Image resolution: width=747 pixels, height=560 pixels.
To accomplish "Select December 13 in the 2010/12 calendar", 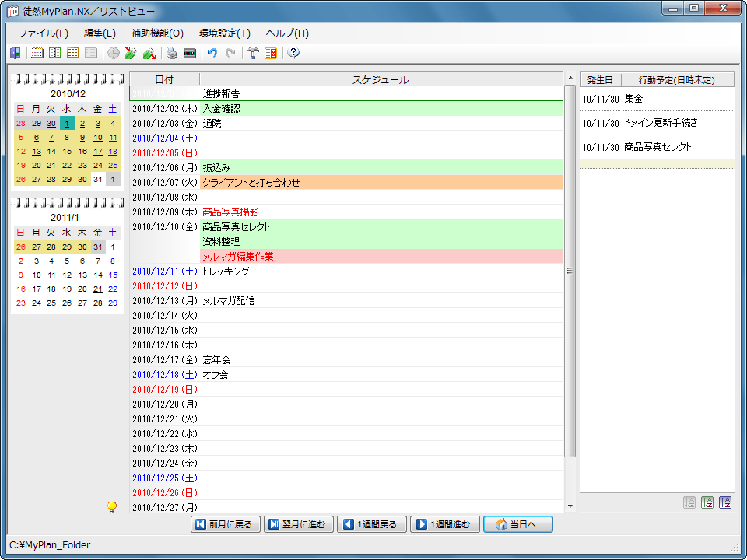I will click(x=36, y=152).
